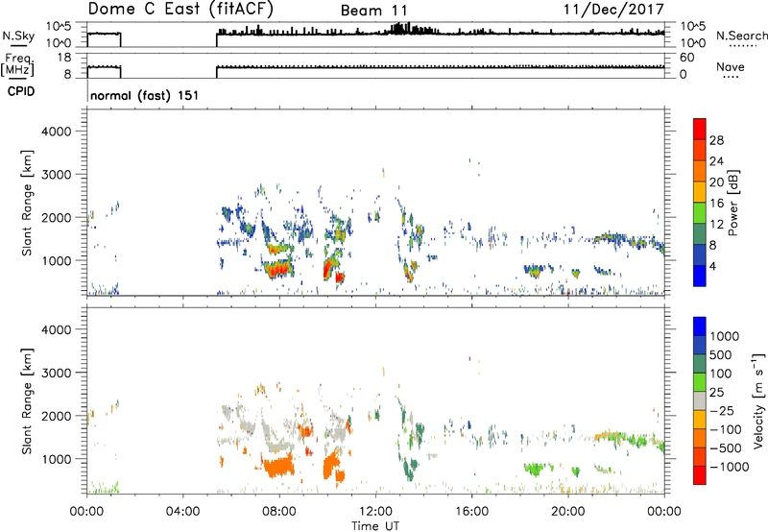This screenshot has width=768, height=532.
Task: Click the blue bottom of the power colorbar
Action: [700, 276]
